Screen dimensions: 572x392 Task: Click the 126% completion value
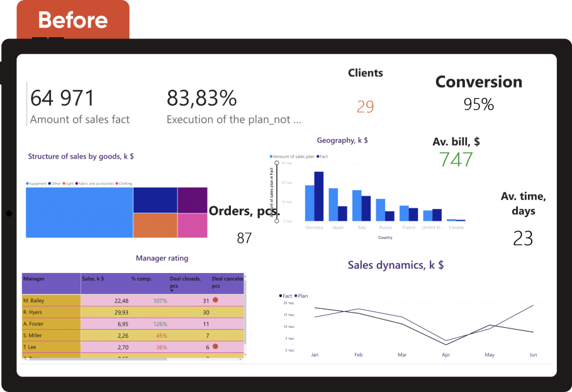pyautogui.click(x=160, y=324)
